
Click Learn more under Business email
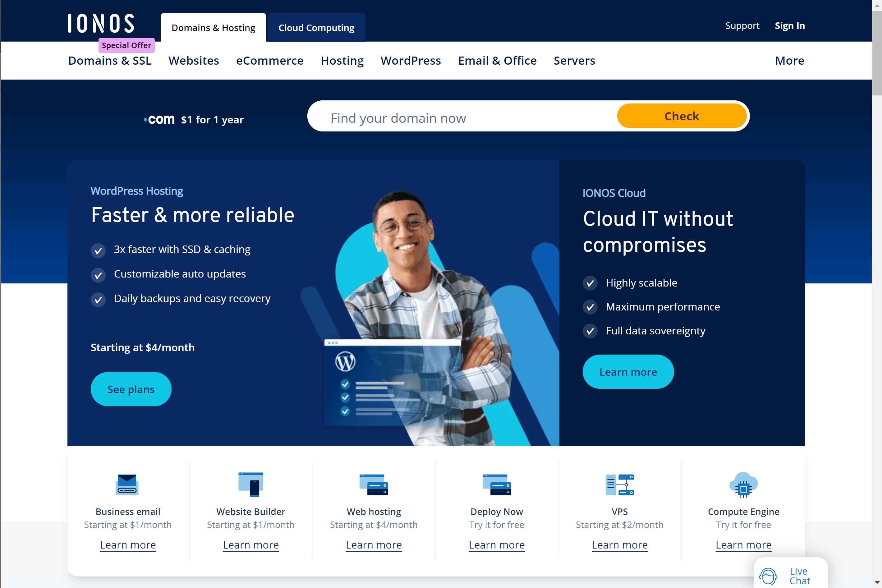click(x=128, y=544)
